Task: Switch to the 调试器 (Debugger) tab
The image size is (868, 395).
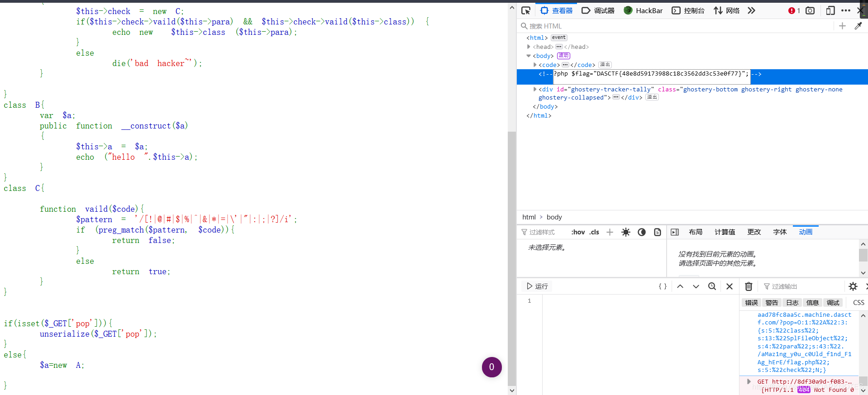Action: pyautogui.click(x=598, y=10)
